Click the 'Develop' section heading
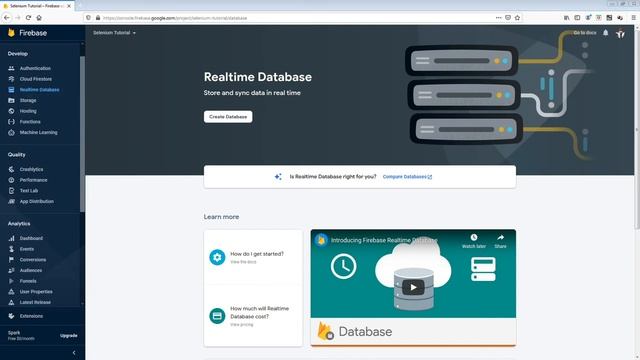Screen dimensions: 640x360 (x=18, y=53)
